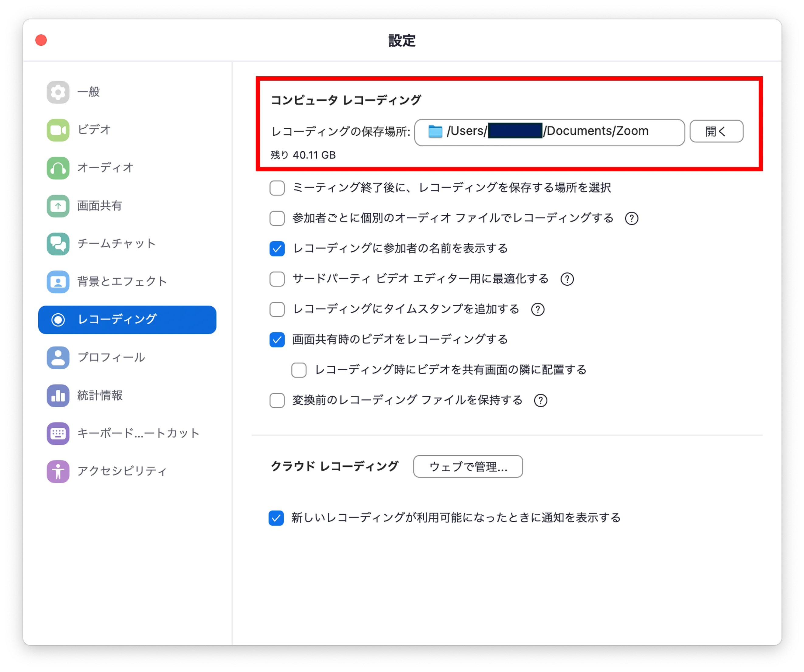Open チームチャット (Team Chat) icon

[58, 244]
